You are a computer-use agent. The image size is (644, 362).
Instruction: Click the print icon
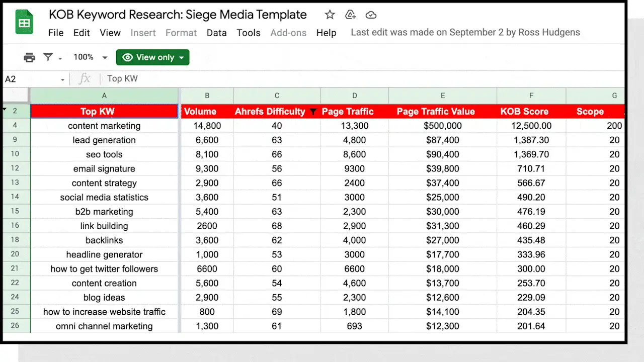pyautogui.click(x=30, y=57)
